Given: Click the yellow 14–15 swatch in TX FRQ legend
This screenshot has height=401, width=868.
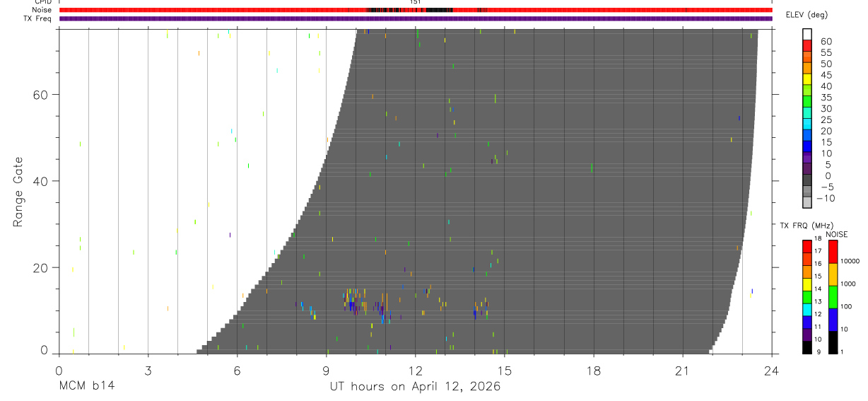Looking at the screenshot, I should point(807,284).
